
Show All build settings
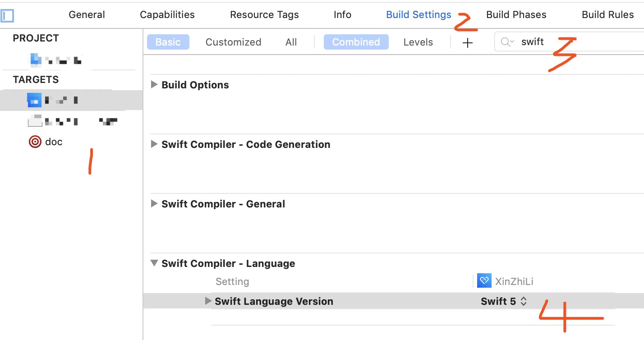tap(291, 42)
